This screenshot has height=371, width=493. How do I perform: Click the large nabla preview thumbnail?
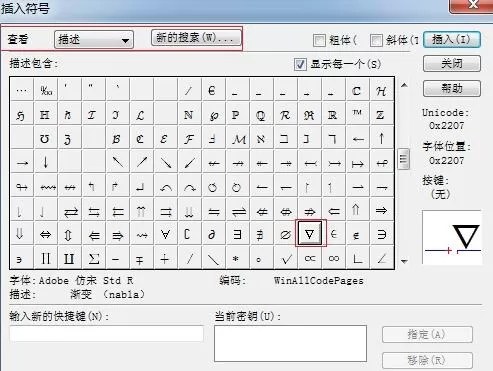coord(452,237)
